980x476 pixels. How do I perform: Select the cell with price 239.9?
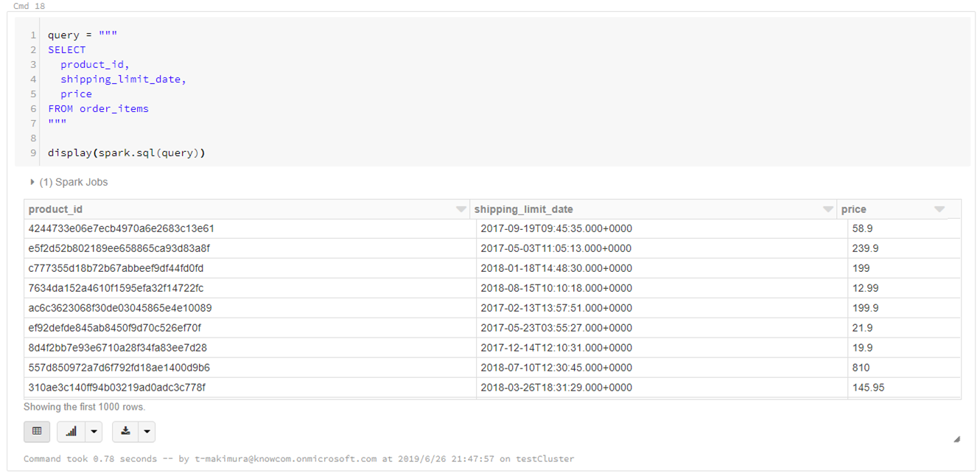tap(865, 248)
